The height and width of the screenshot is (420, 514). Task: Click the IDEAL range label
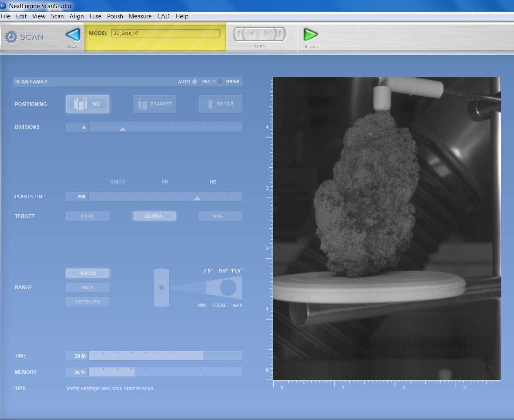(220, 305)
